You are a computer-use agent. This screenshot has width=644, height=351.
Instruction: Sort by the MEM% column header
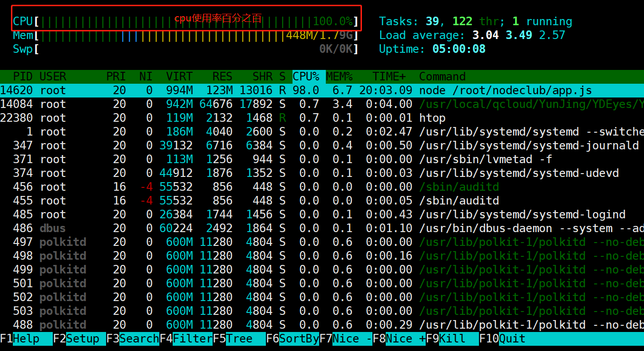point(339,77)
